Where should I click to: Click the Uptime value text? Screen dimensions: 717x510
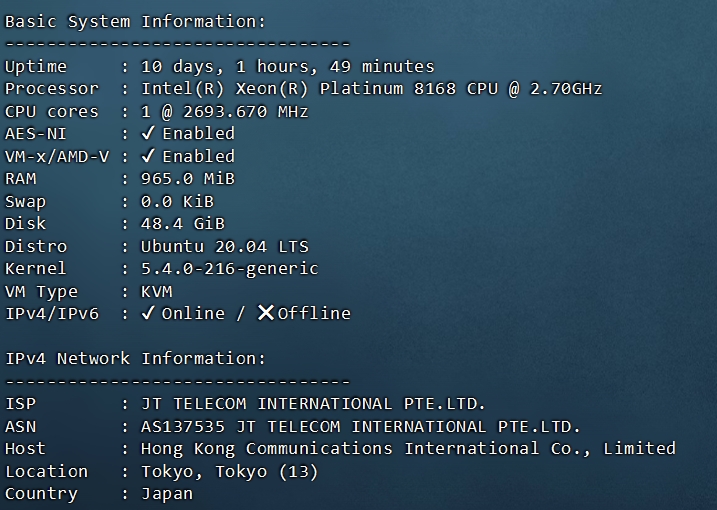tap(288, 66)
